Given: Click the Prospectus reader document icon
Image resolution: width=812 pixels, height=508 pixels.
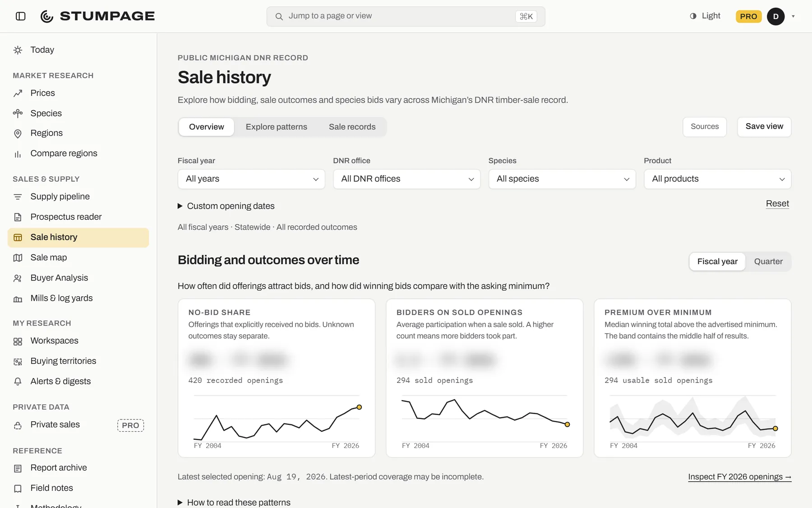Looking at the screenshot, I should (x=18, y=217).
